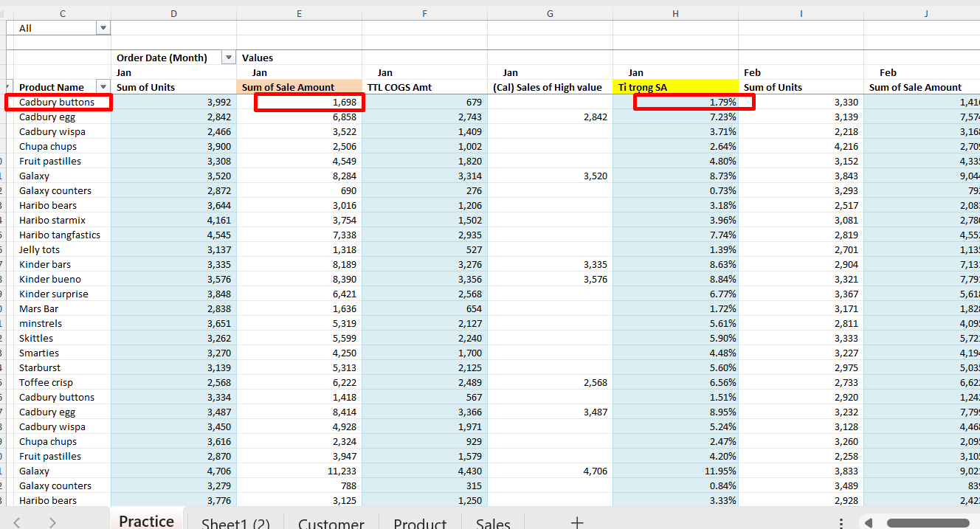Select the 'Jelly tots' product cell
This screenshot has width=980, height=529.
[x=62, y=249]
